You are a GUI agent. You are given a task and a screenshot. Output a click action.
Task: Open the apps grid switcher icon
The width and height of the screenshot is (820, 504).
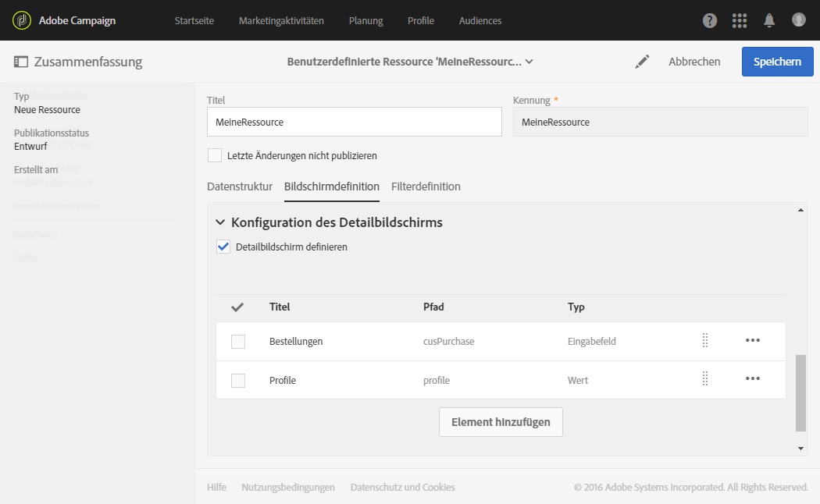point(740,21)
